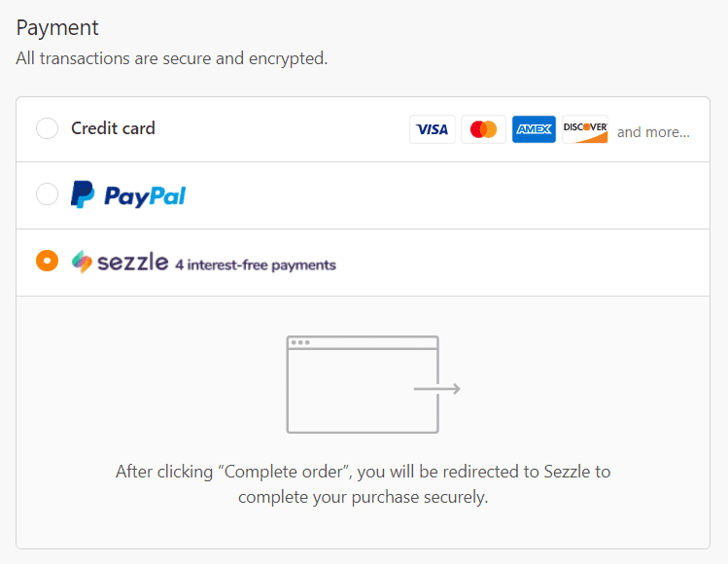The width and height of the screenshot is (728, 564).
Task: Click the 'Credit card' label
Action: coord(113,128)
